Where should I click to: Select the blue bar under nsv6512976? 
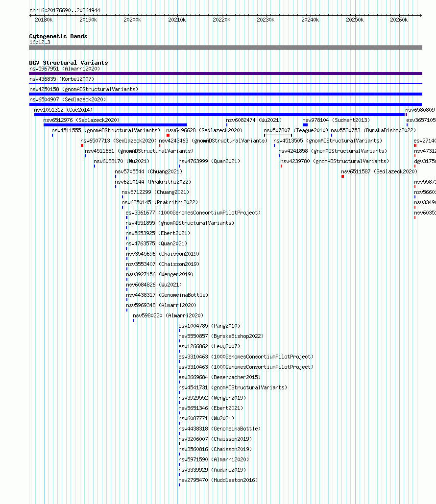click(115, 125)
